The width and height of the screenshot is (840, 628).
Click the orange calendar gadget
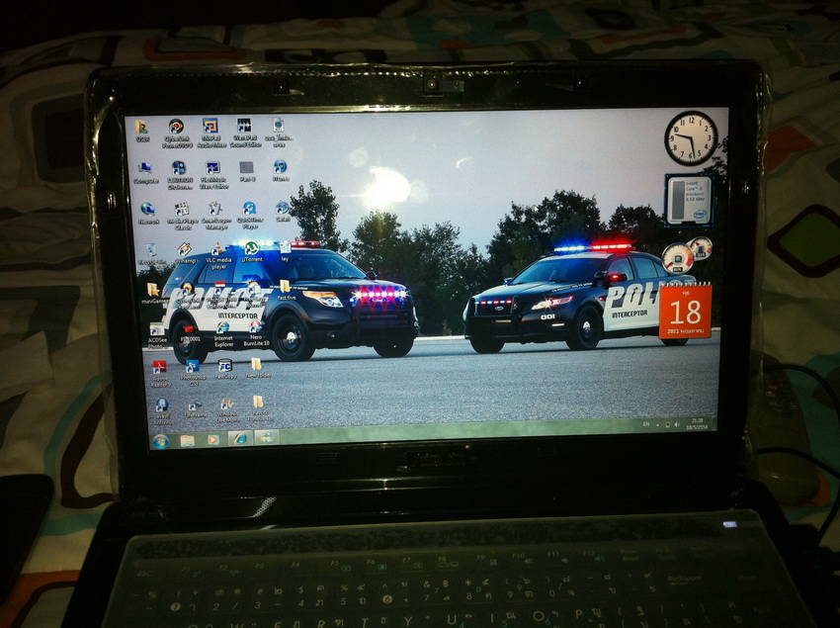tap(685, 312)
